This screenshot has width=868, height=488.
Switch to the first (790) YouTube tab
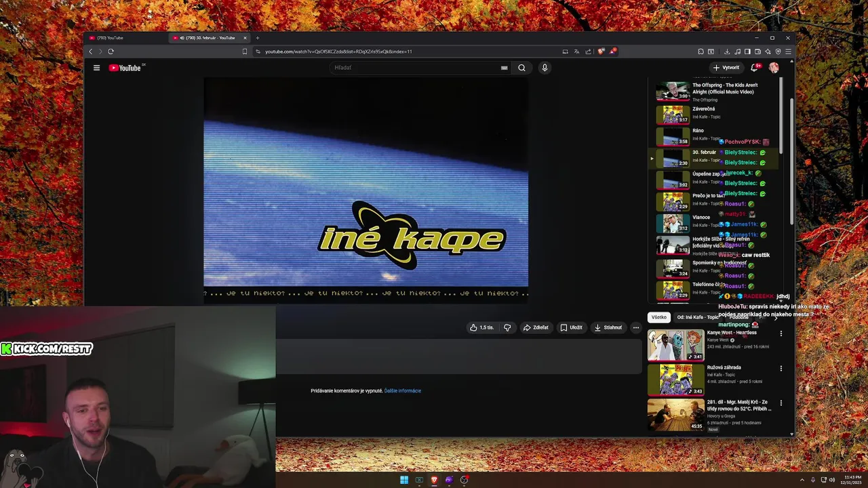coord(126,38)
